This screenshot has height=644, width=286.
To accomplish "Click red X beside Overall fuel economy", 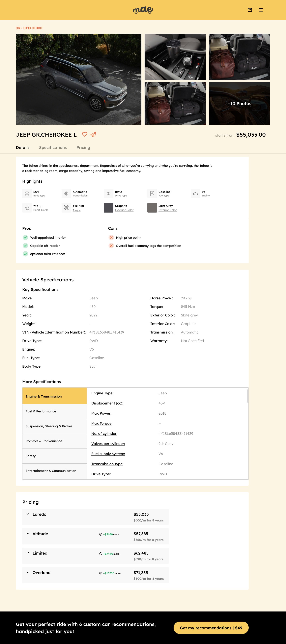I will [x=111, y=246].
